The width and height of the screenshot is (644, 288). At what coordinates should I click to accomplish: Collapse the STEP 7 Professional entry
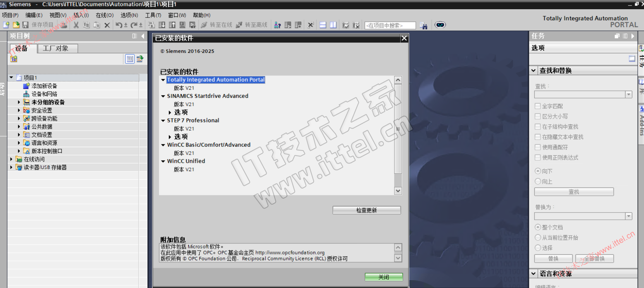(163, 121)
